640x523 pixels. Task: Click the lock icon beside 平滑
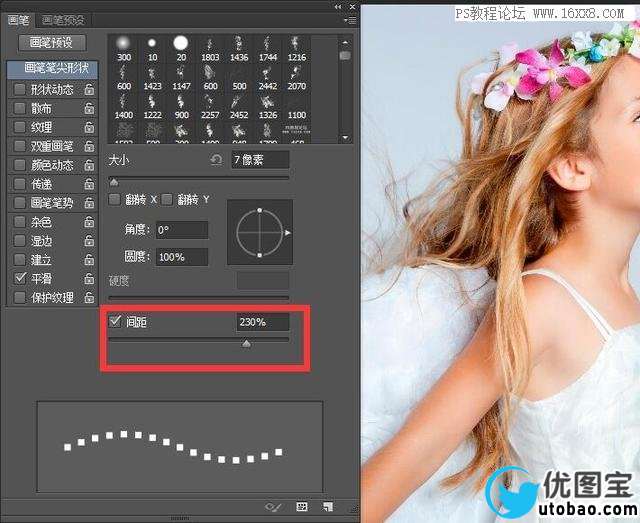tap(89, 278)
